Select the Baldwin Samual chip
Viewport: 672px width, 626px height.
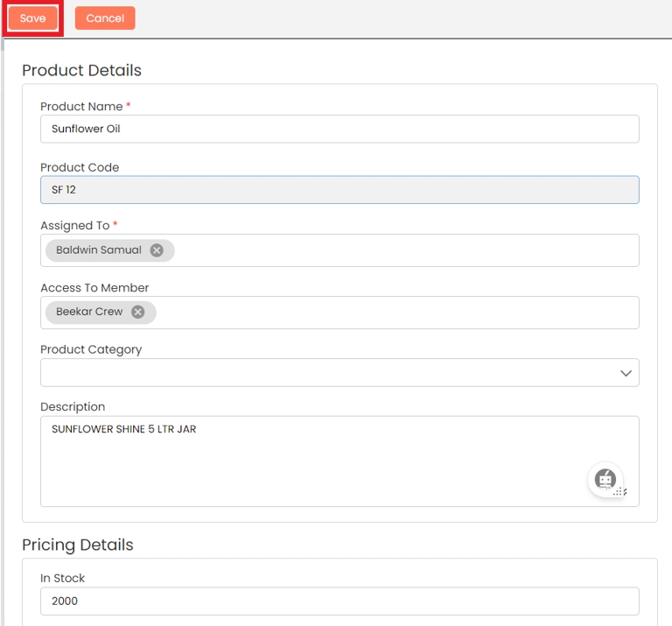98,250
